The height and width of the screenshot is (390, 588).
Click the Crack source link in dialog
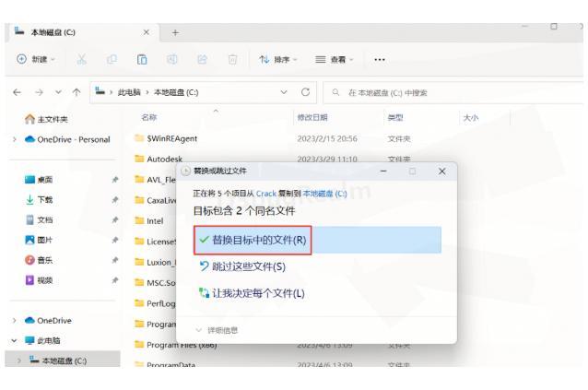pos(266,194)
